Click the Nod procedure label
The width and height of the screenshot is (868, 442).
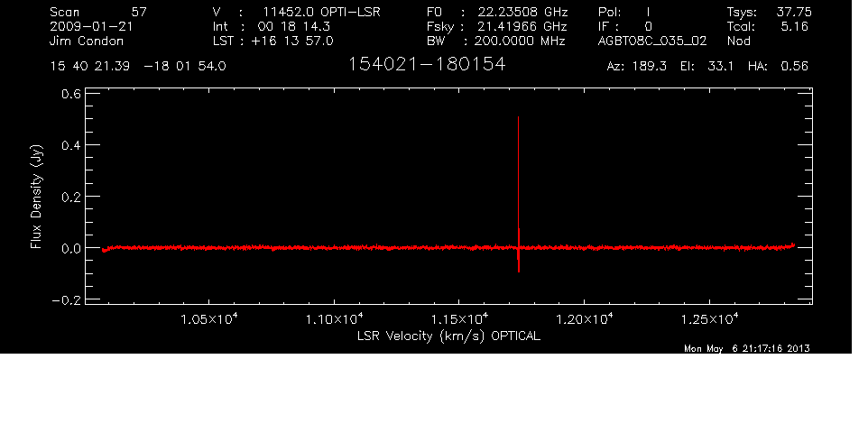pyautogui.click(x=738, y=41)
